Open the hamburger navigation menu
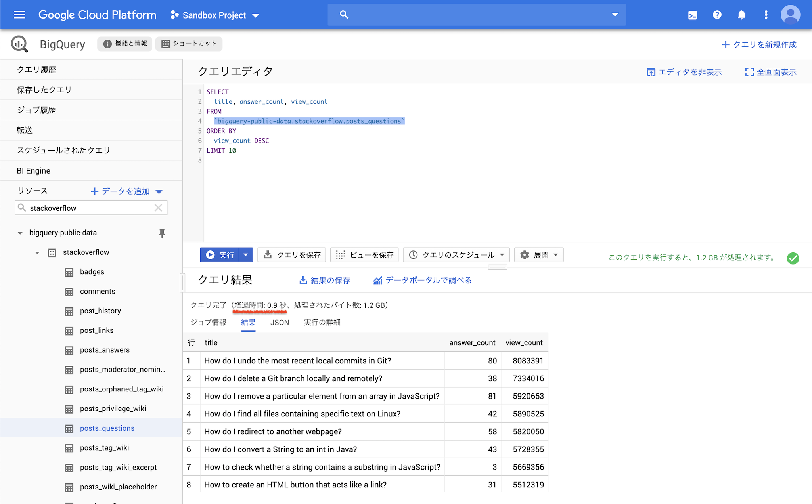Image resolution: width=812 pixels, height=504 pixels. (x=19, y=15)
